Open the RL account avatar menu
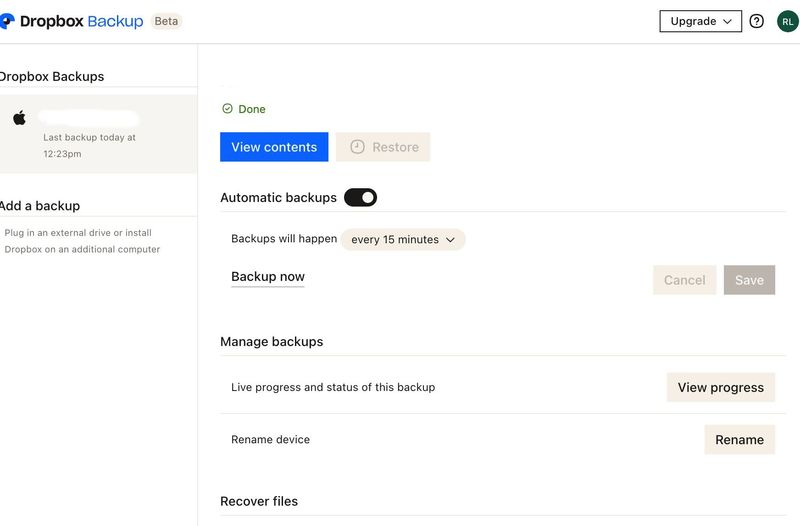 click(x=788, y=21)
